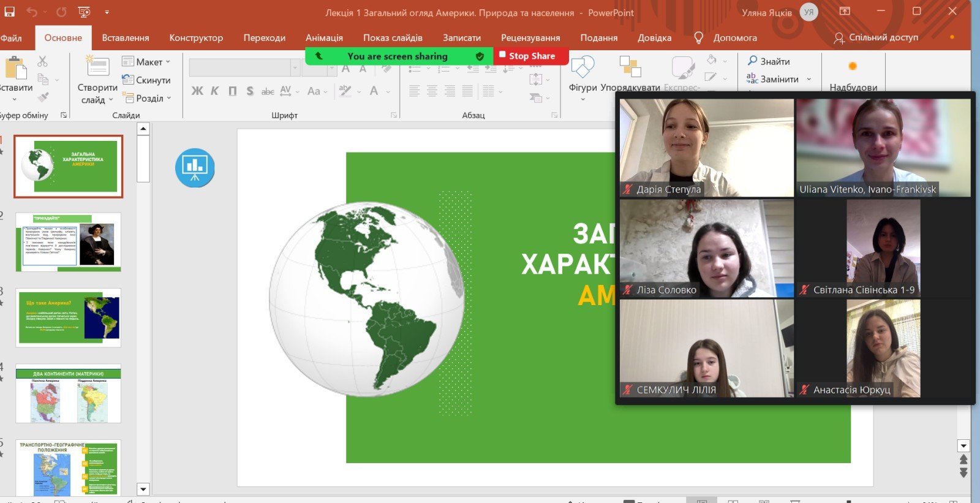980x503 pixels.
Task: Click the Stop Share button
Action: (531, 56)
